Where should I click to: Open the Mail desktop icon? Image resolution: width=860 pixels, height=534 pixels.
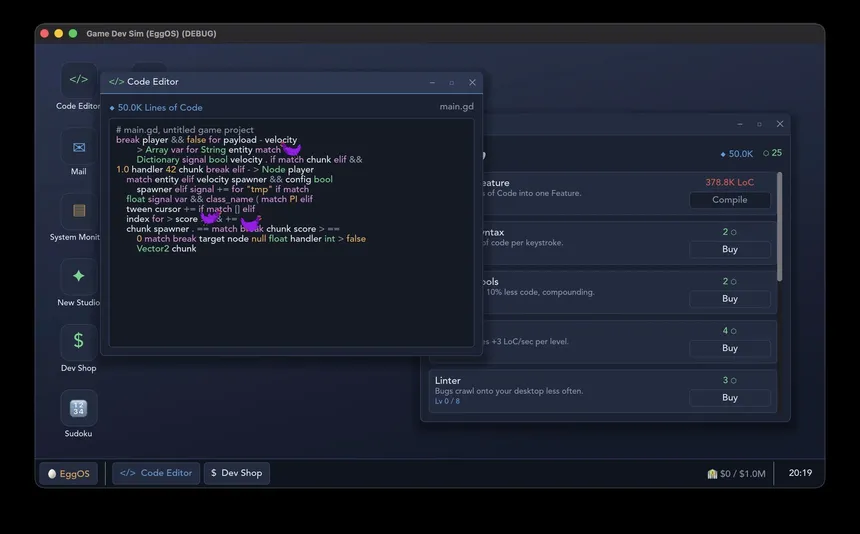79,147
